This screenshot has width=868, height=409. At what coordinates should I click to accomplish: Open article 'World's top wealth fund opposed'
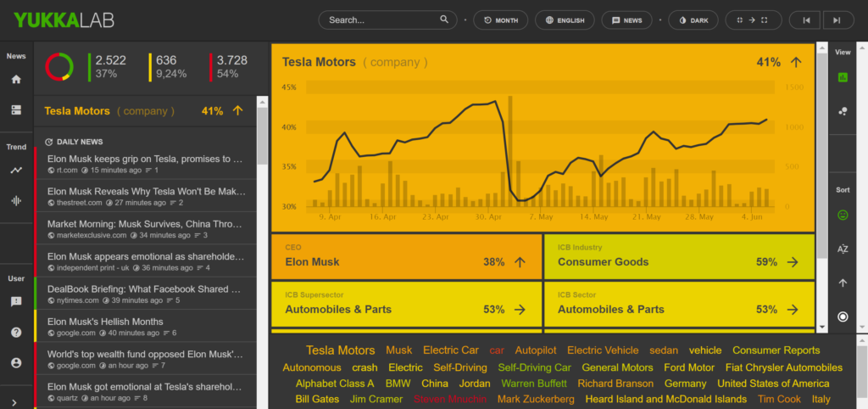(145, 359)
